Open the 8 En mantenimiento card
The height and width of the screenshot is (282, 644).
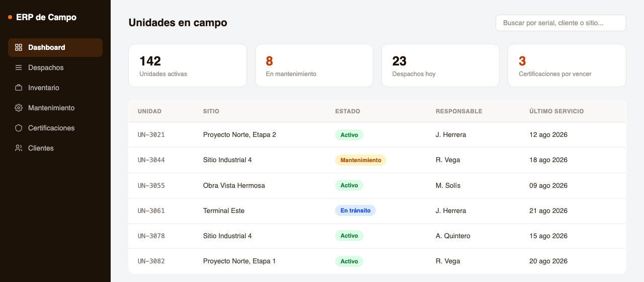[314, 65]
